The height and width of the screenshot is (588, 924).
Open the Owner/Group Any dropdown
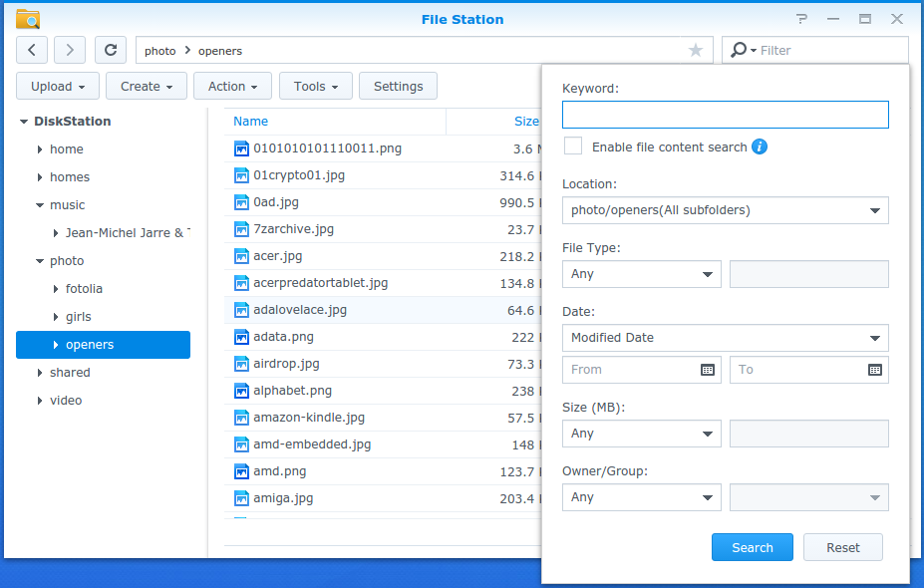pos(642,497)
